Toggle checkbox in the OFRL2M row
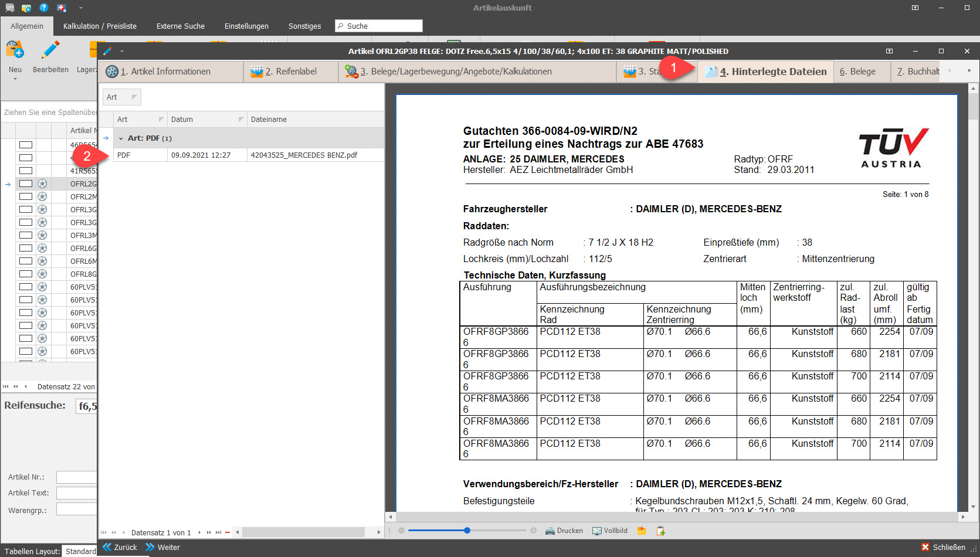Screen dimensions: 980x557 tap(26, 196)
